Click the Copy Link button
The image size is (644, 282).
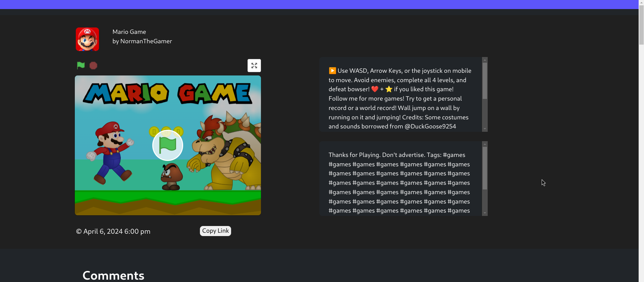click(215, 231)
